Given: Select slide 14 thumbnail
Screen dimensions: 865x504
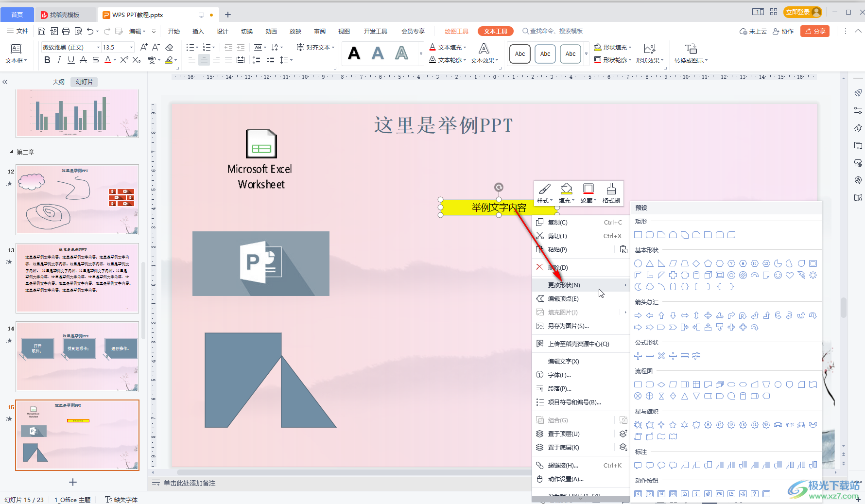Looking at the screenshot, I should (77, 356).
